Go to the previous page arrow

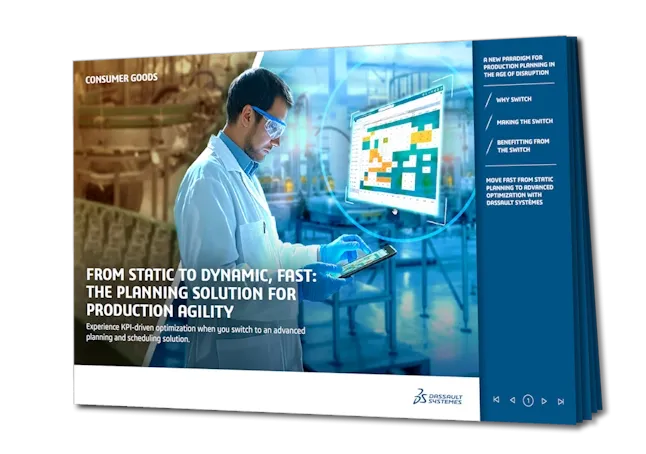[x=512, y=400]
